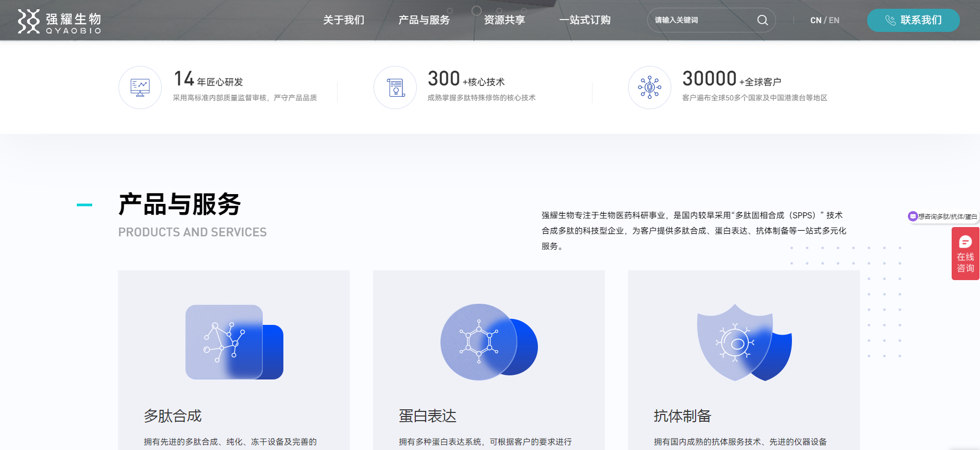Click the network icon beside 30000 stat
This screenshot has height=450, width=980.
(649, 88)
